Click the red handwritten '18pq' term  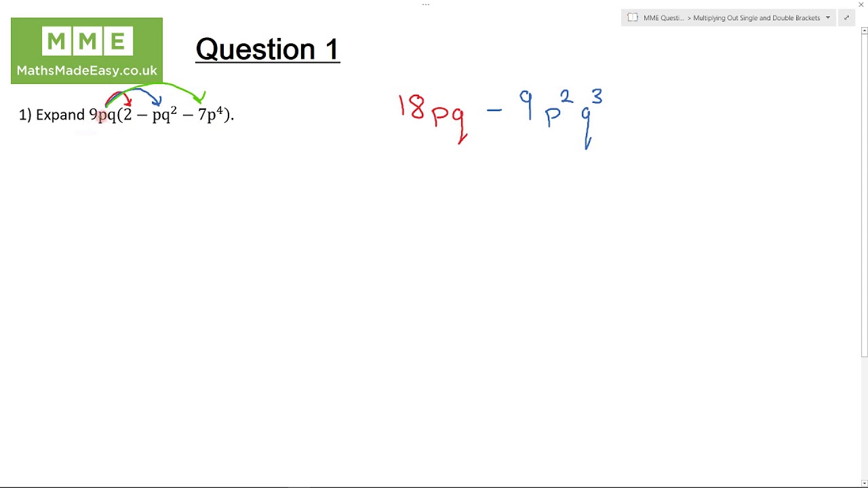[432, 113]
